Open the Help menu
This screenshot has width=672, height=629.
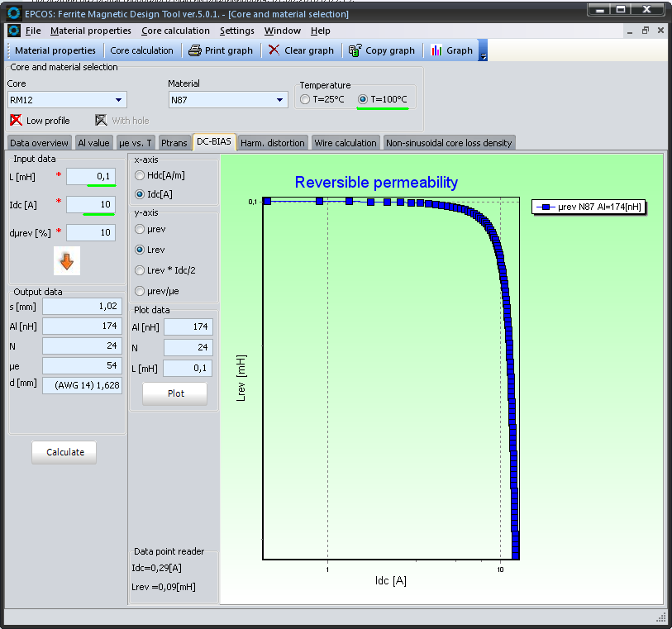(320, 31)
